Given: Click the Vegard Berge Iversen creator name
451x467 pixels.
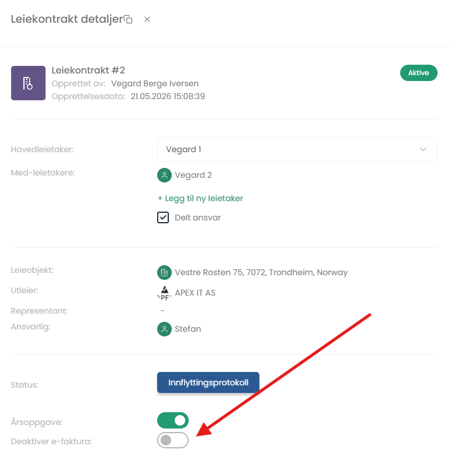Looking at the screenshot, I should [x=155, y=84].
